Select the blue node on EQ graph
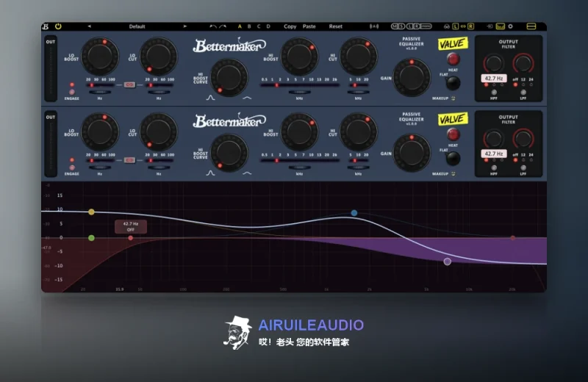The width and height of the screenshot is (588, 382). coord(354,213)
